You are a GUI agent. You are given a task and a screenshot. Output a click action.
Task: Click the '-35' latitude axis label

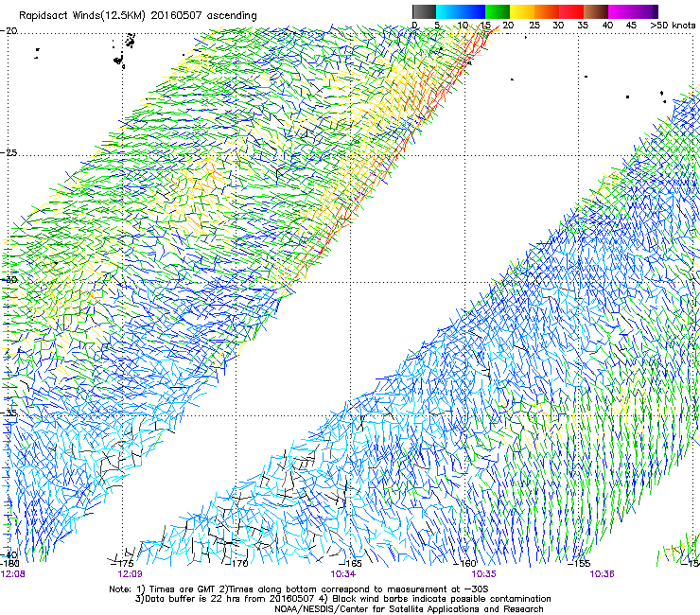(9, 413)
